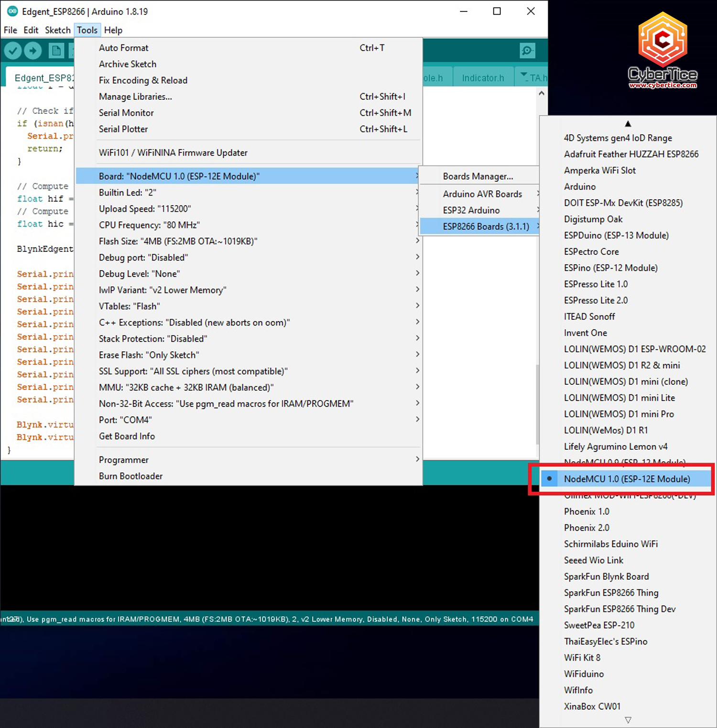The height and width of the screenshot is (728, 717).
Task: Click the up scroll arrow in the board list
Action: pos(628,123)
